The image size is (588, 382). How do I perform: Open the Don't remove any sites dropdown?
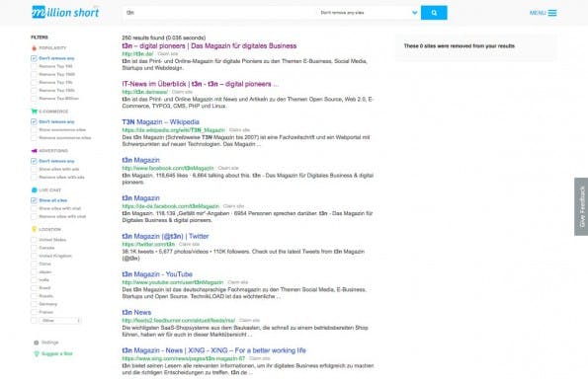coord(369,13)
